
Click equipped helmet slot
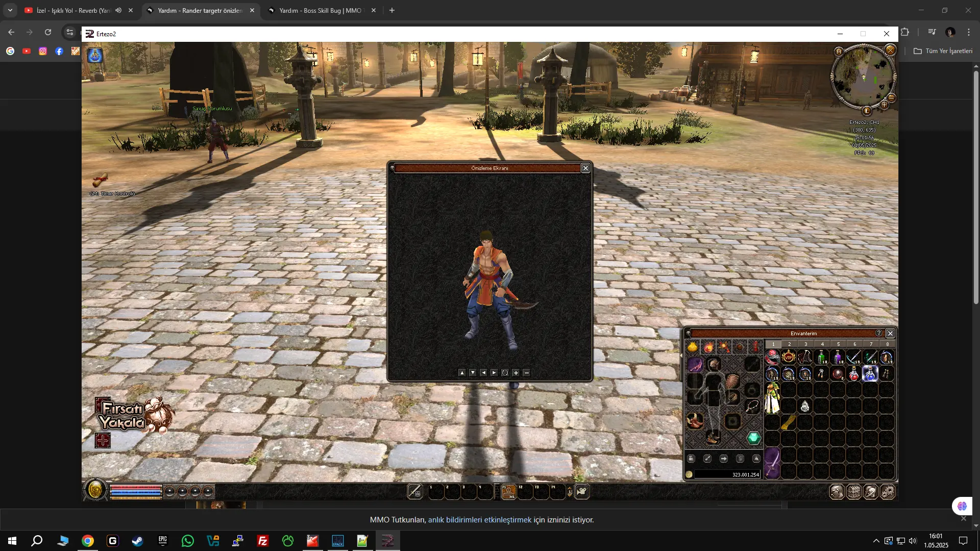(714, 364)
